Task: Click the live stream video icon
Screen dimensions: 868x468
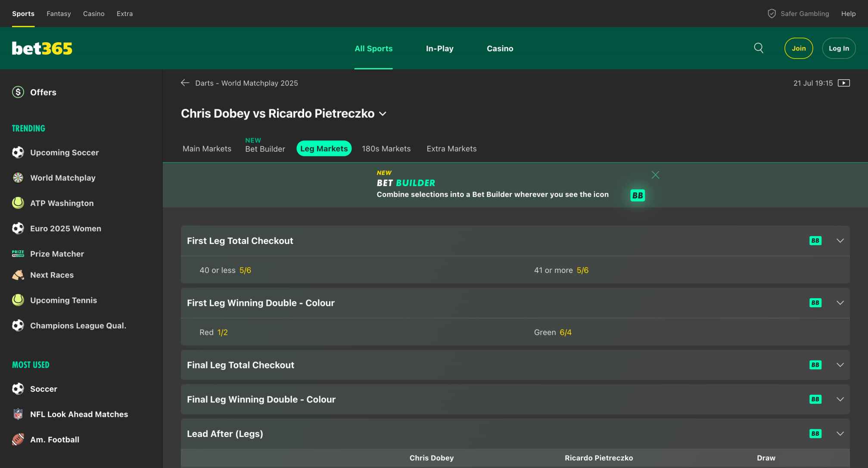Action: pos(843,83)
